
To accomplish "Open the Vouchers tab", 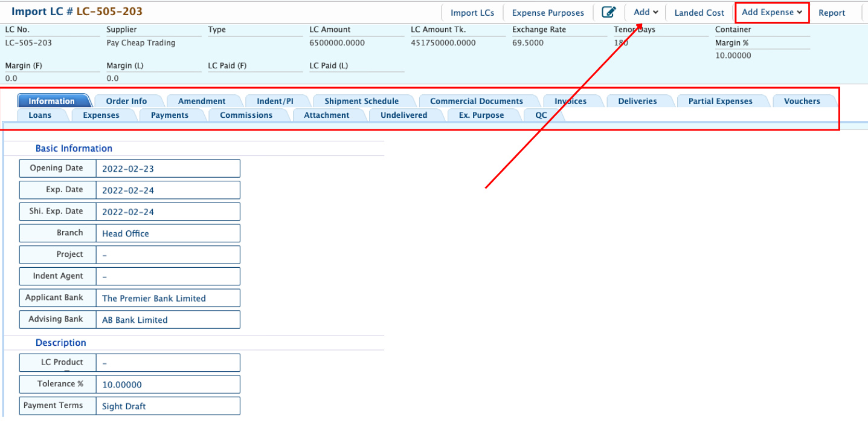I will point(802,101).
